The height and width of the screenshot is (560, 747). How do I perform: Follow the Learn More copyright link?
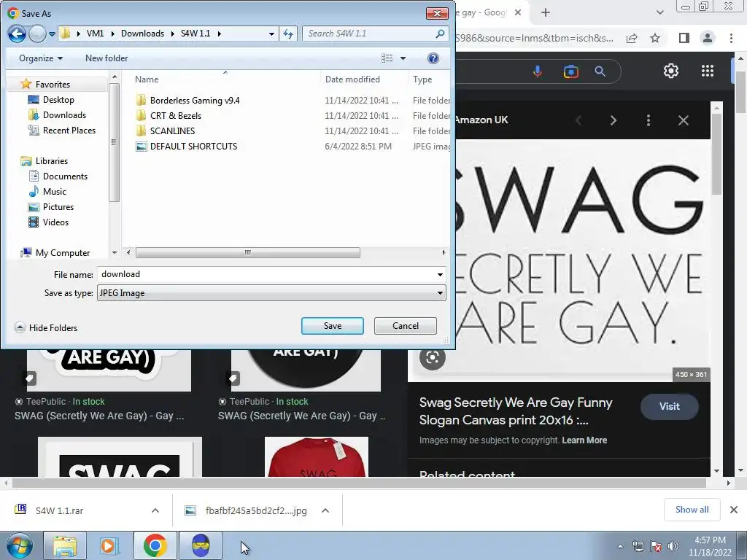[584, 440]
